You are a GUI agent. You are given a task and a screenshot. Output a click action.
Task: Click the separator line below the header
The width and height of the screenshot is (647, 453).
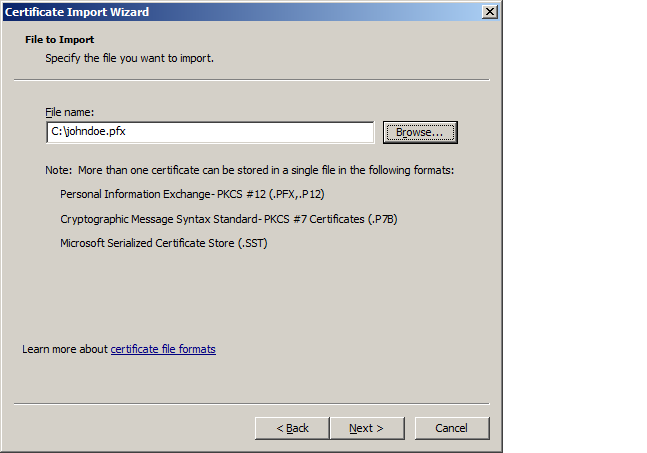tap(250, 79)
